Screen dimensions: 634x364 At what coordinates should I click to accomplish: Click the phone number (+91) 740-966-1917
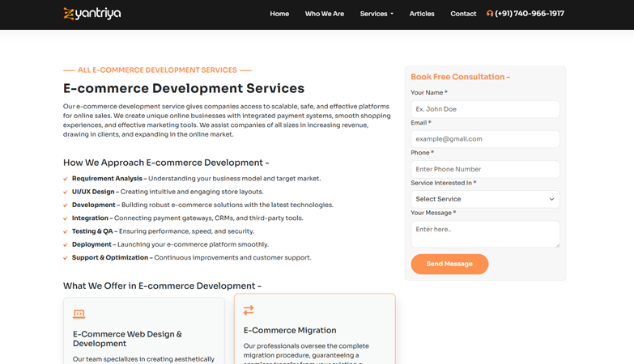pyautogui.click(x=530, y=14)
